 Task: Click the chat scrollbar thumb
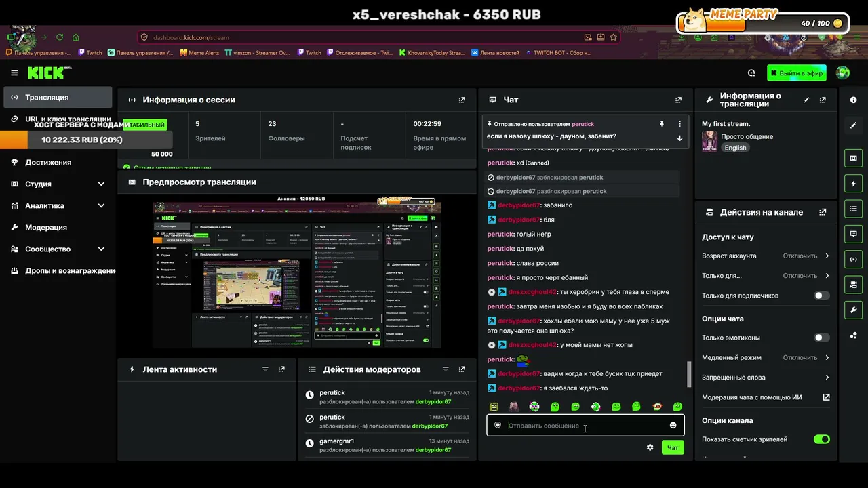pos(690,373)
